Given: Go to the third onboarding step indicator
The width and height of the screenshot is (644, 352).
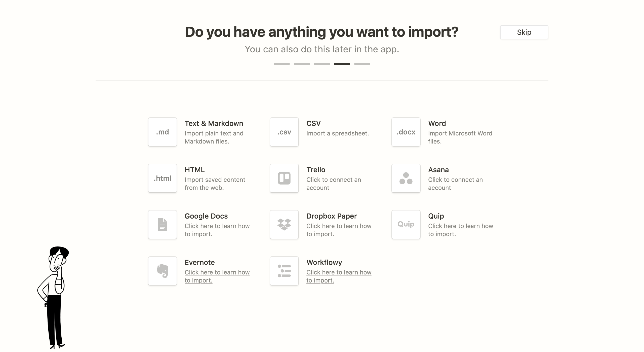Looking at the screenshot, I should click(322, 64).
